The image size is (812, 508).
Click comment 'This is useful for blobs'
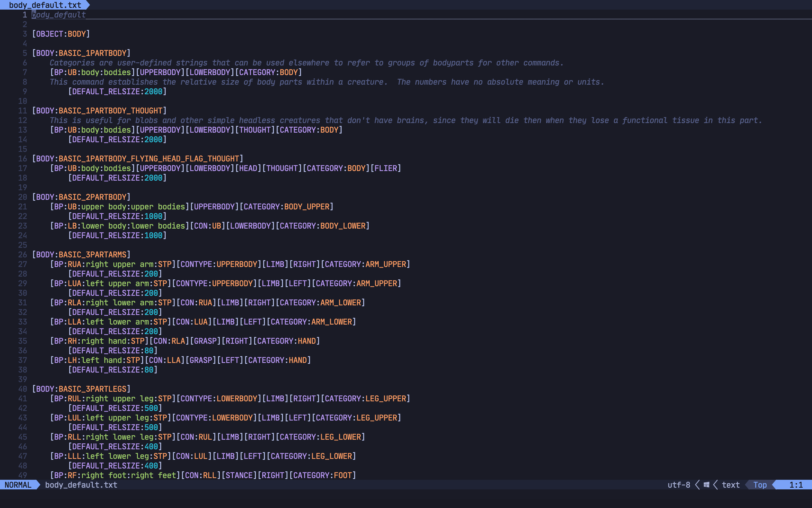406,120
